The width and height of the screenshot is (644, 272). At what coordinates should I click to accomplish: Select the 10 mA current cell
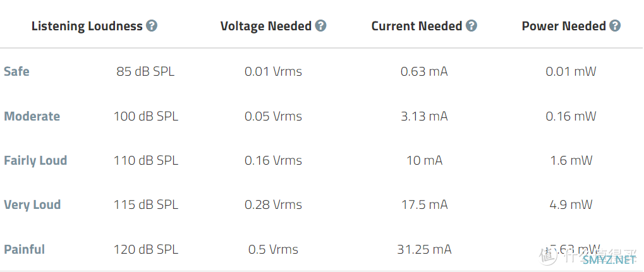click(424, 160)
